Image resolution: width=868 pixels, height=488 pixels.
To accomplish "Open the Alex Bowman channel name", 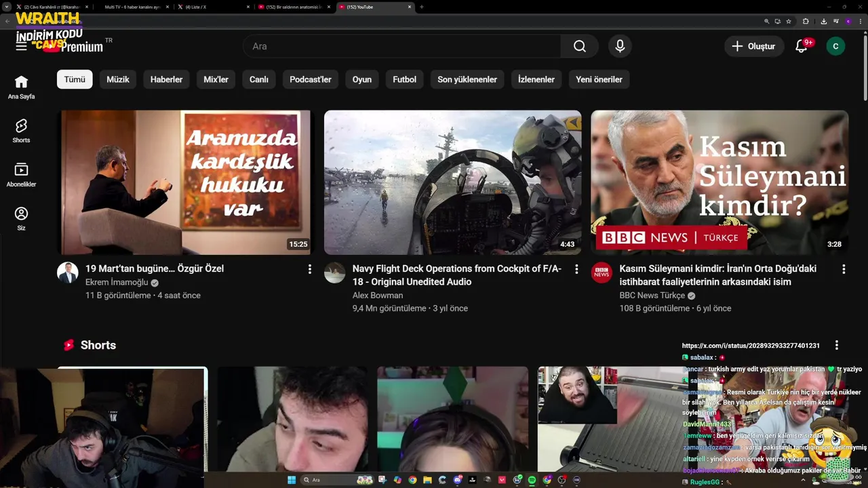I will (x=378, y=296).
